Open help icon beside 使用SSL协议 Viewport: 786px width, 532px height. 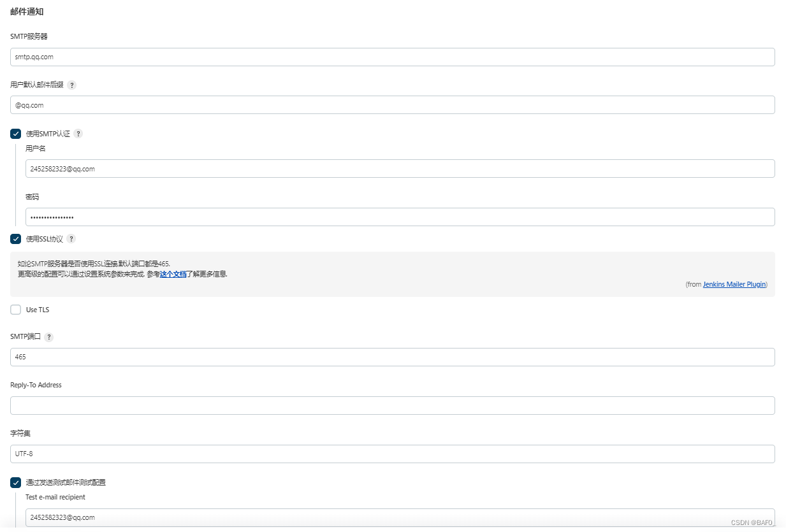tap(71, 239)
